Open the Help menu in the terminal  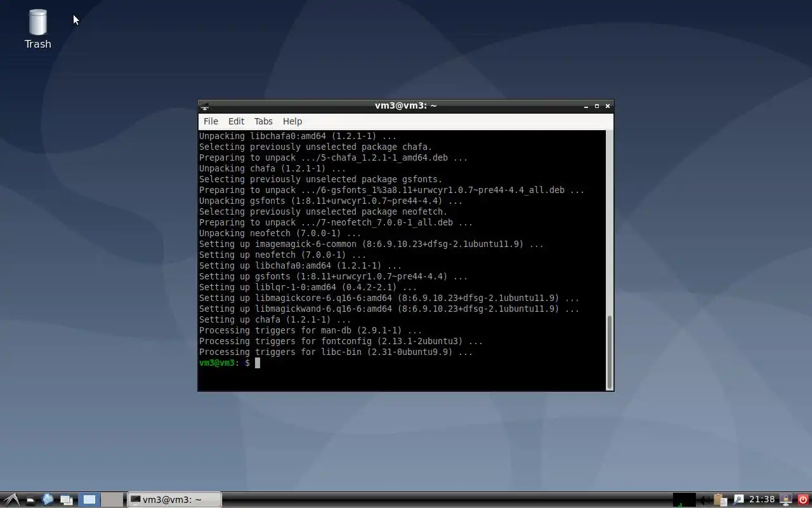pos(292,121)
